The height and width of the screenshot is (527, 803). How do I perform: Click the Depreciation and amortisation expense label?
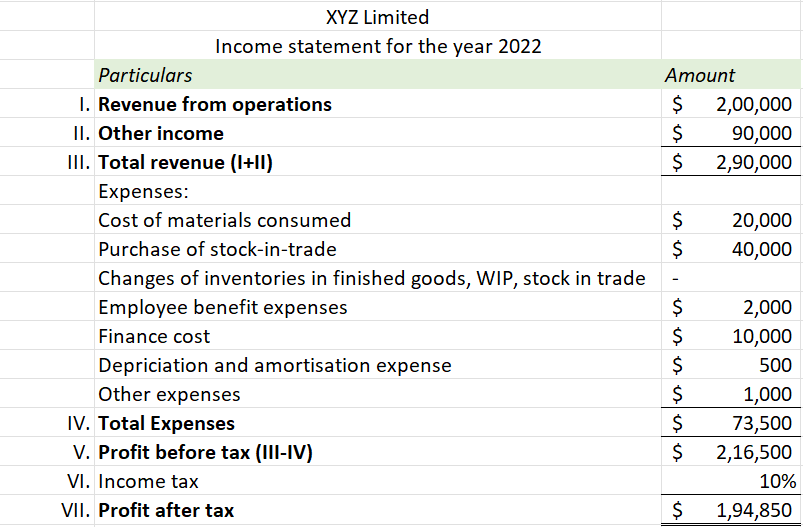tap(275, 365)
